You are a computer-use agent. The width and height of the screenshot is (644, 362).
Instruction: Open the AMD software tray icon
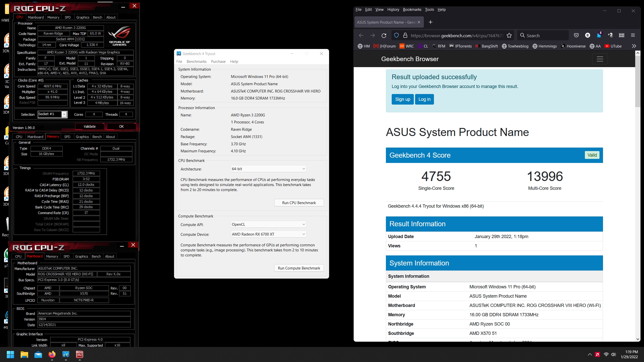[597, 355]
